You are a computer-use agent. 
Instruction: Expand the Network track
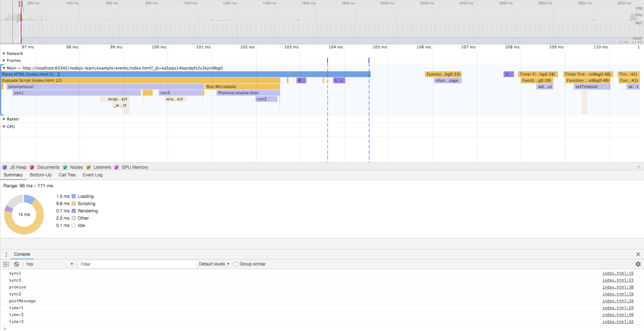[4, 53]
